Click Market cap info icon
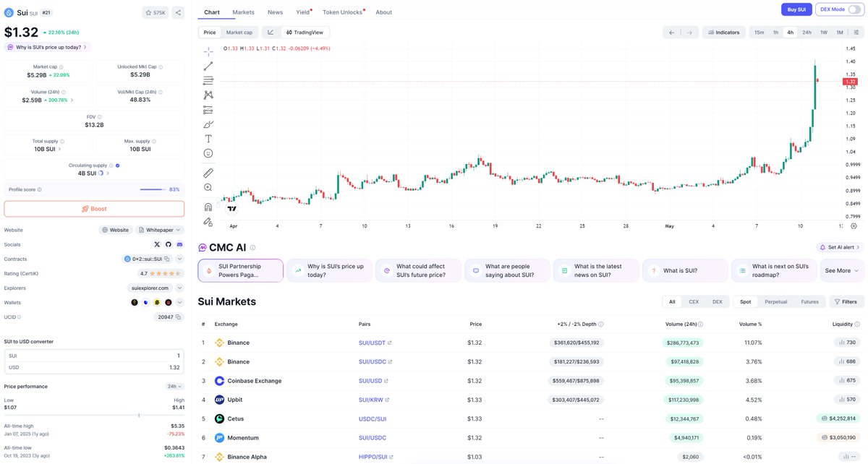868x464 pixels. pyautogui.click(x=60, y=67)
